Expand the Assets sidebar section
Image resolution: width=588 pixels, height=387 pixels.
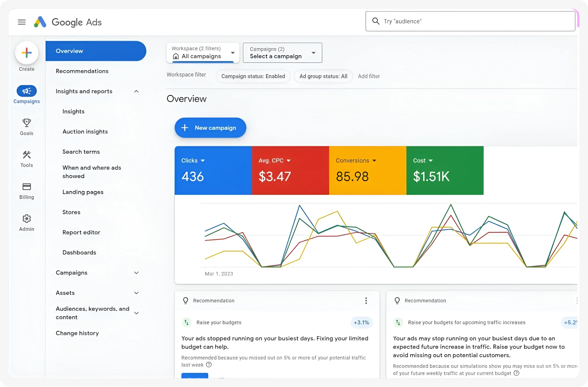coord(136,293)
